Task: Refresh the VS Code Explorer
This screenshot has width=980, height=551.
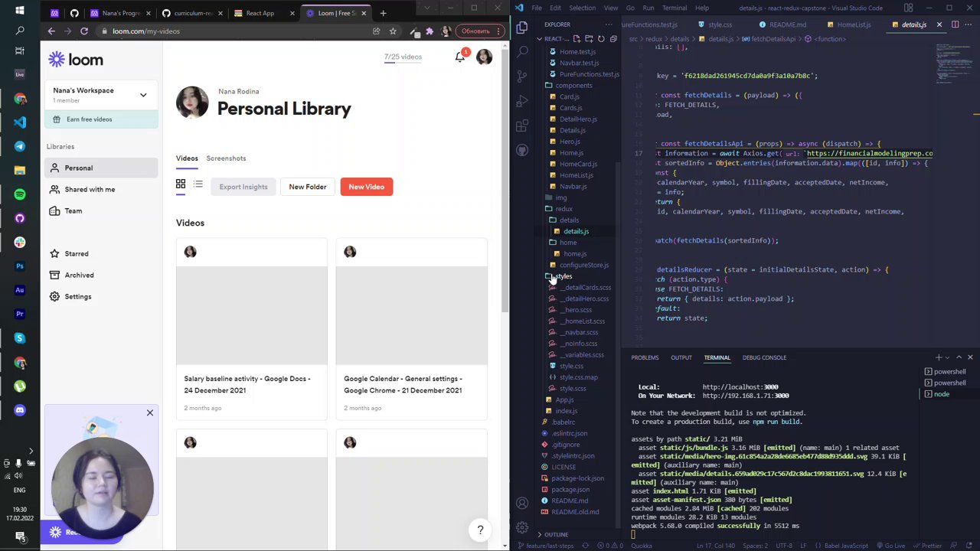Action: tap(601, 39)
